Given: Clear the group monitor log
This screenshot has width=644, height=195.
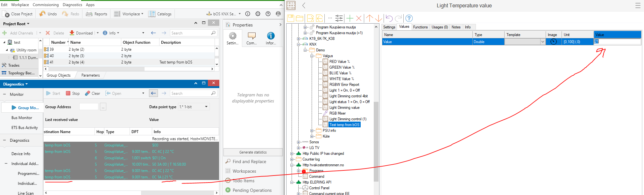Looking at the screenshot, I should click(x=93, y=93).
